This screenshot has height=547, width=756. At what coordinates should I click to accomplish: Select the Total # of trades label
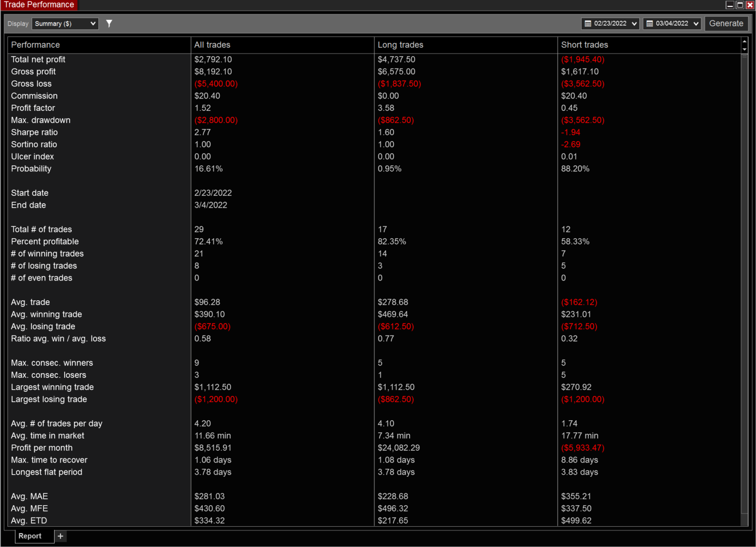pos(41,230)
